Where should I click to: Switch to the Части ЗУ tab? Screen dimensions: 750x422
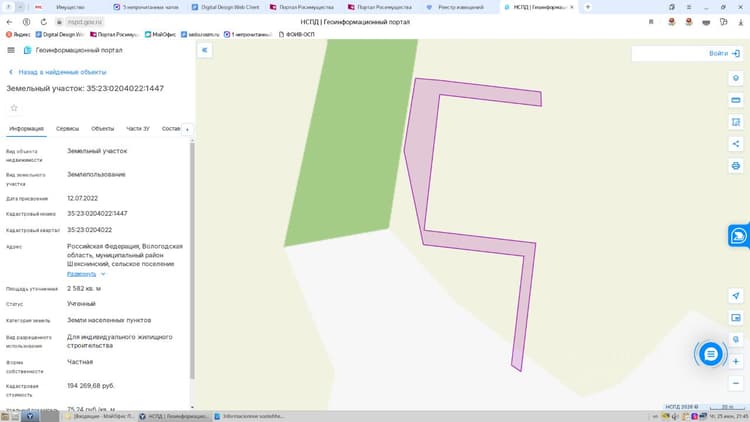coord(138,129)
